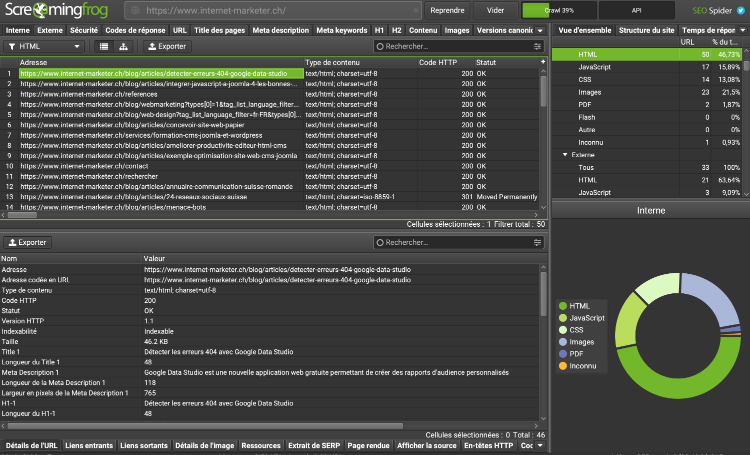Open Afficher la source tab
This screenshot has width=750, height=455.
[x=427, y=445]
